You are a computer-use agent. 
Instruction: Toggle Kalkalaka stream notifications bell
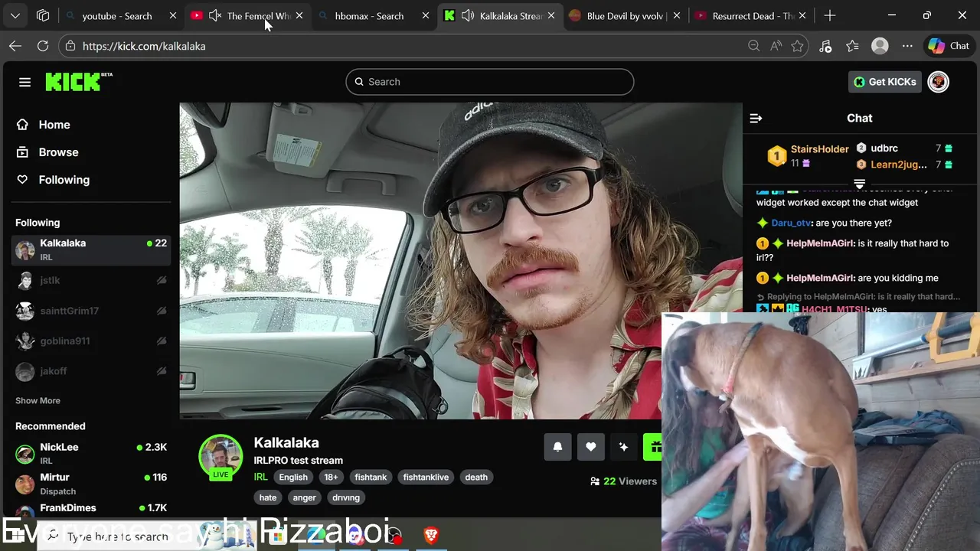coord(557,447)
